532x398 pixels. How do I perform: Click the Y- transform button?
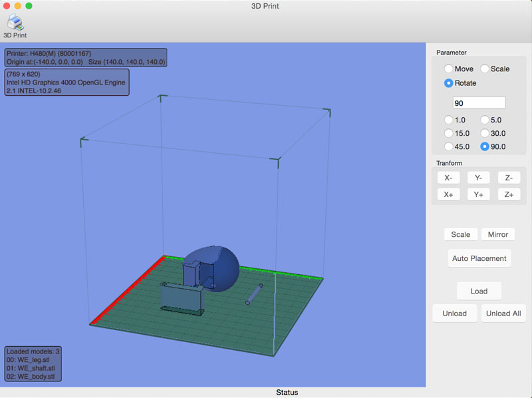478,178
